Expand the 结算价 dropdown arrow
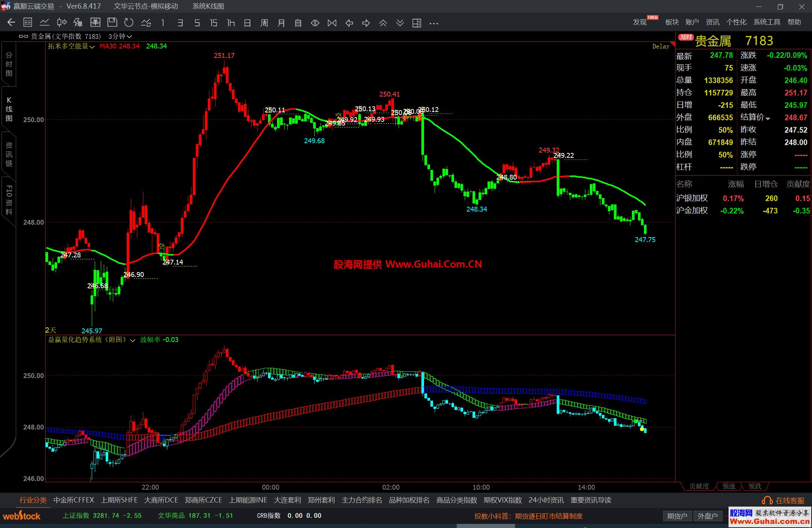Screen dimensions: 812x528 [768, 118]
